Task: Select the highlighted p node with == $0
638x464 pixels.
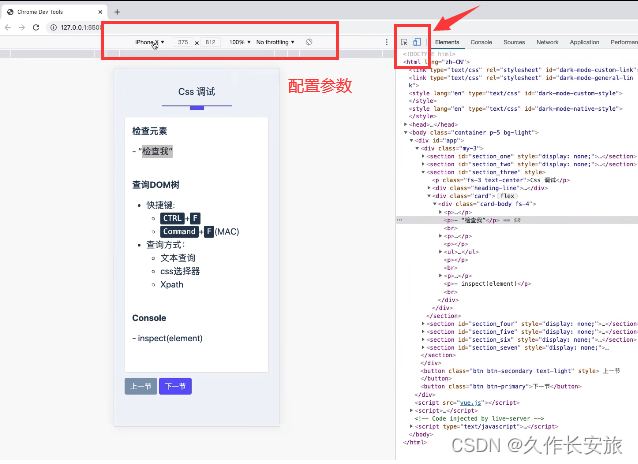Action: click(517, 220)
